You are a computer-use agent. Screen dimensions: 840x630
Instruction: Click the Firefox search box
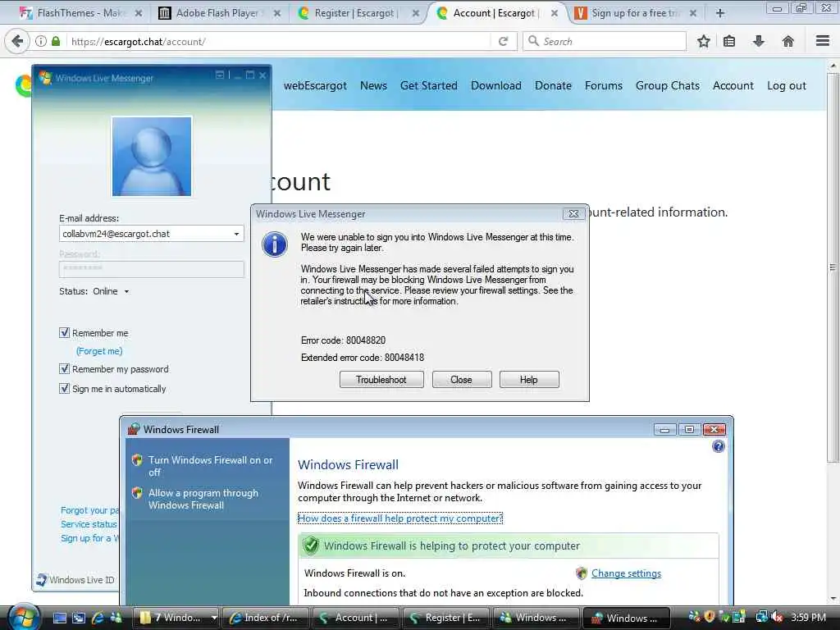(x=605, y=41)
